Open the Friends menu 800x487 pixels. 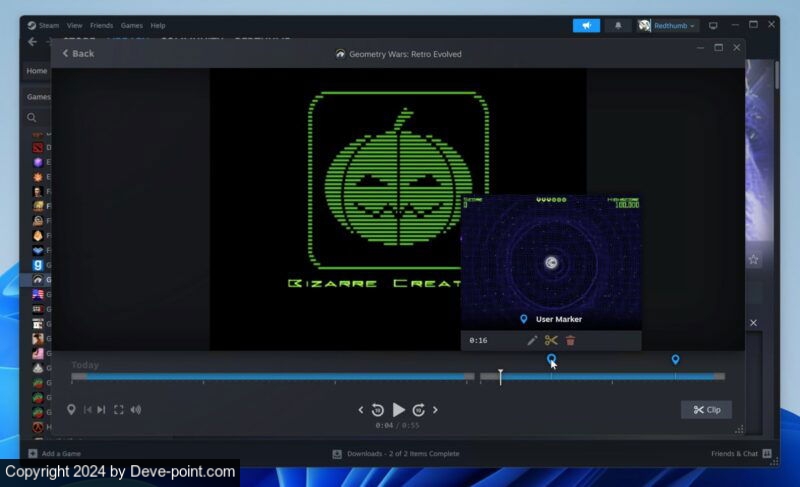coord(101,25)
